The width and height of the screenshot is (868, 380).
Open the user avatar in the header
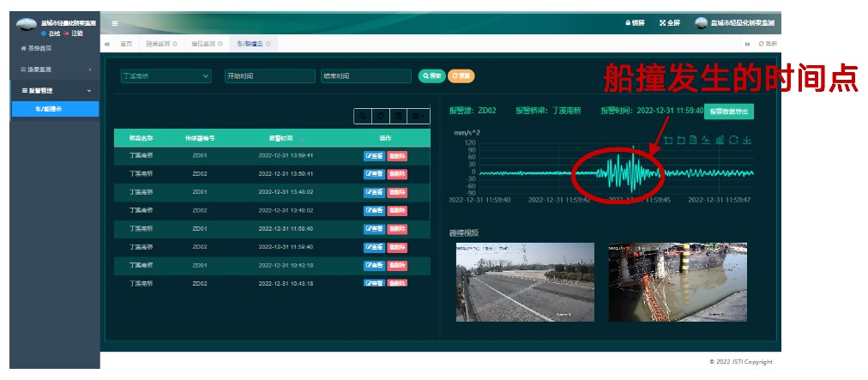click(702, 22)
